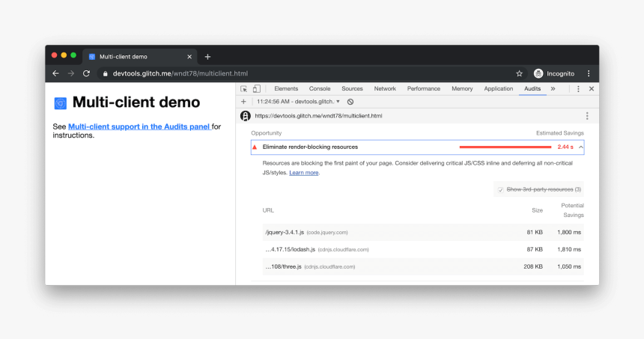The image size is (644, 339).
Task: Switch to the Performance tab
Action: tap(423, 88)
